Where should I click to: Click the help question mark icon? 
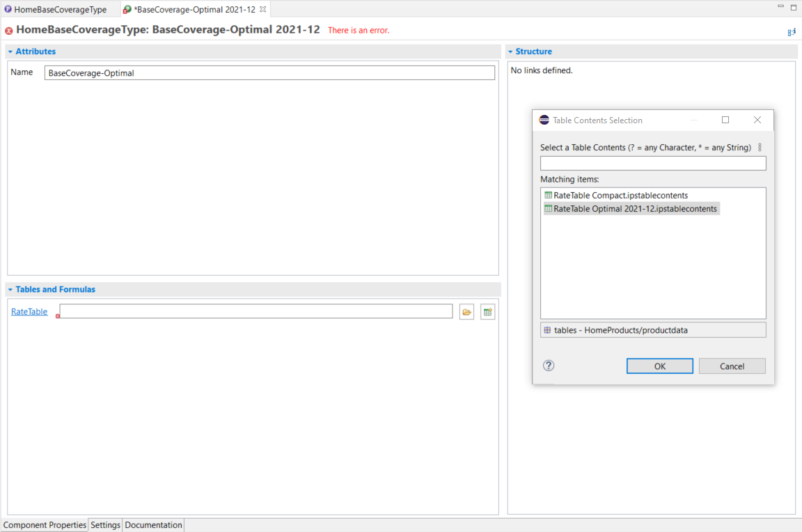(549, 366)
